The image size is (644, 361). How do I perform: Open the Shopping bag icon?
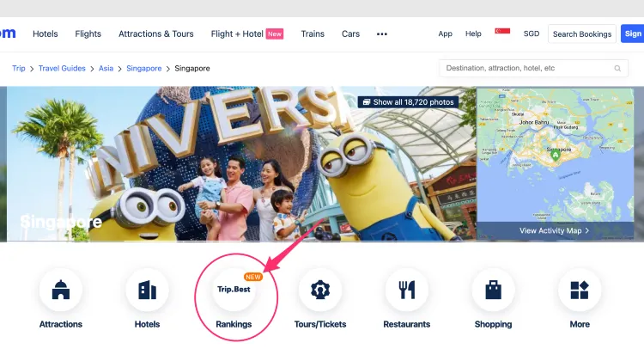[x=493, y=290]
